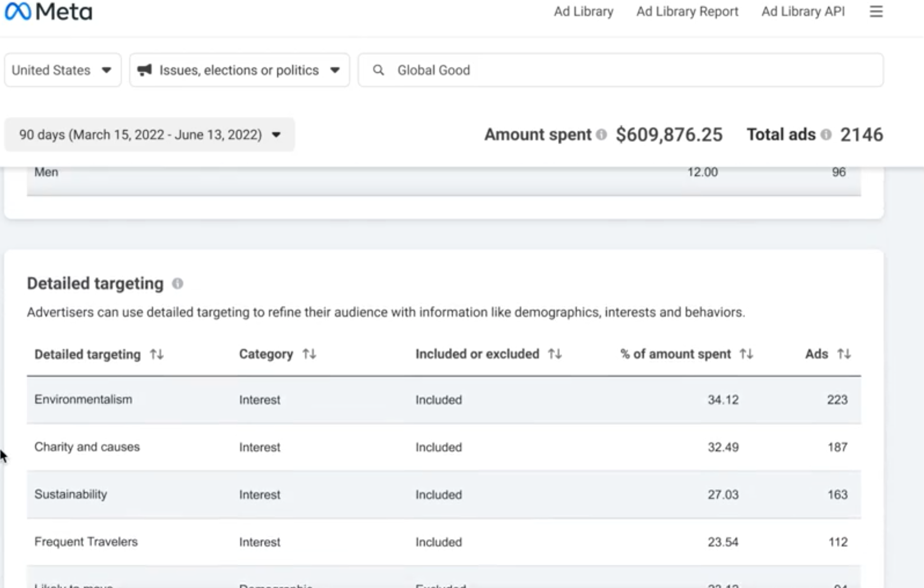Viewport: 924px width, 588px height.
Task: Sort by % of amount spent arrows
Action: 746,354
